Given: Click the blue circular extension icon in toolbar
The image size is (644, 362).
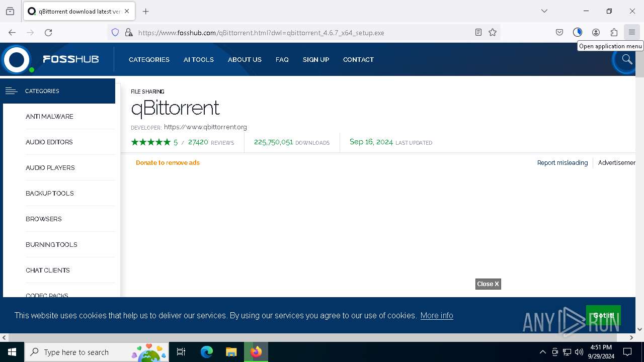Looking at the screenshot, I should (x=578, y=33).
